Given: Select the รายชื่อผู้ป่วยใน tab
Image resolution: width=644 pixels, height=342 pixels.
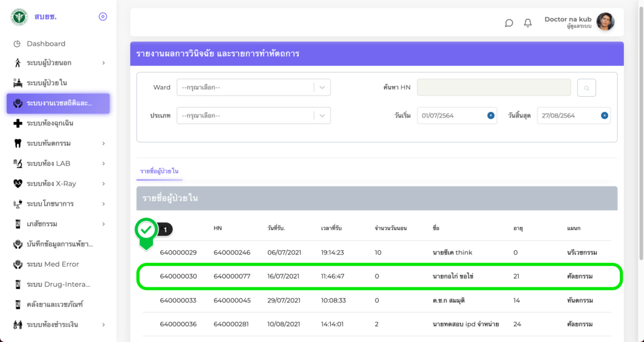Looking at the screenshot, I should point(160,171).
